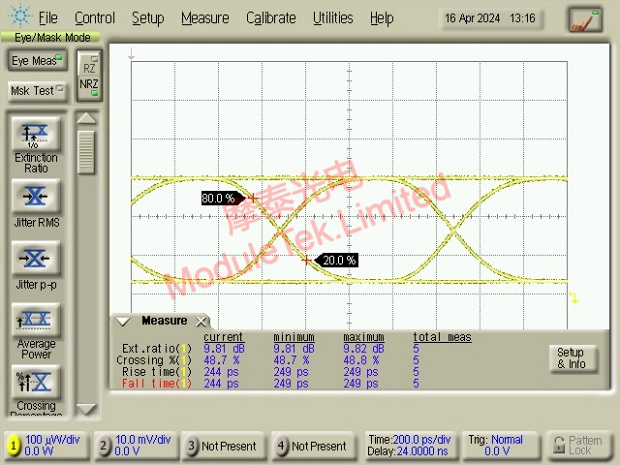Toggle the Msk Test mode button
This screenshot has height=465, width=620.
pyautogui.click(x=37, y=91)
